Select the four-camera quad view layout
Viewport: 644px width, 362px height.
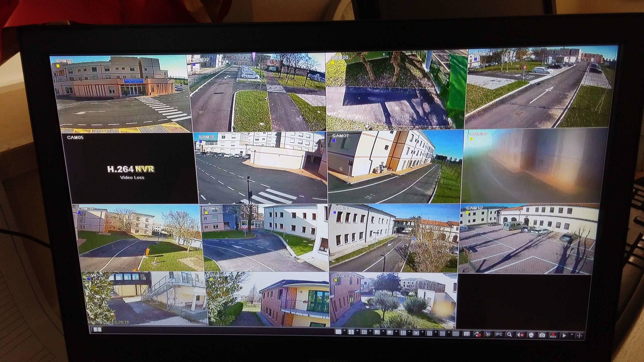[351, 332]
